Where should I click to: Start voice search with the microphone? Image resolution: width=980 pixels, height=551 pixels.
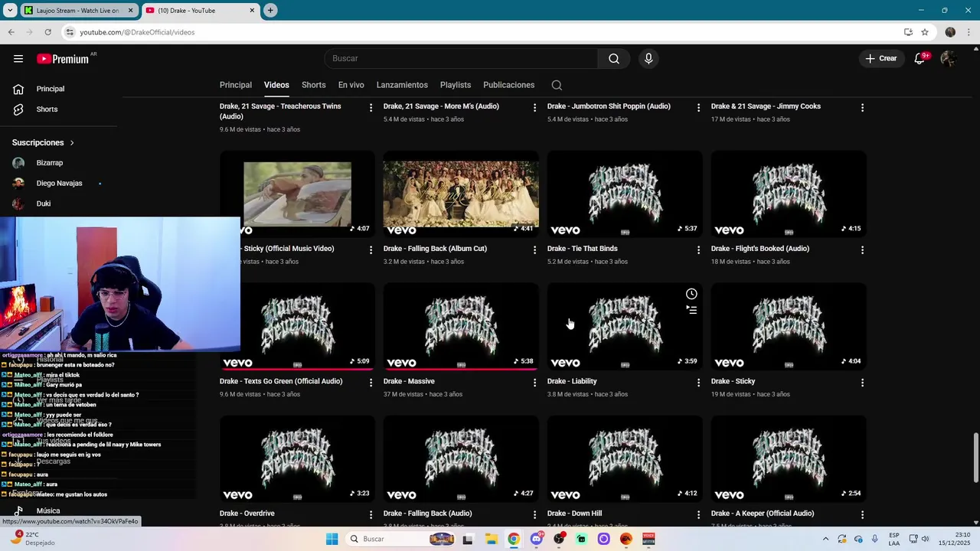[648, 59]
